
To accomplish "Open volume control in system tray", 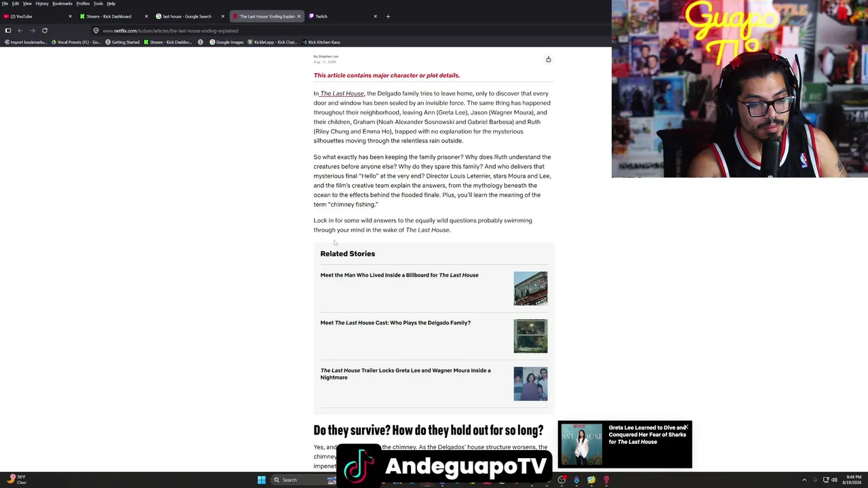I will click(x=834, y=480).
